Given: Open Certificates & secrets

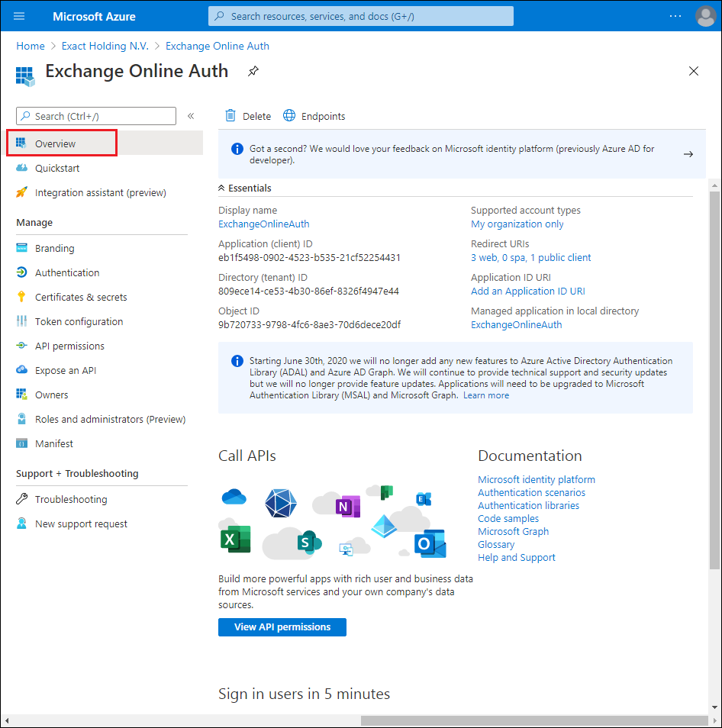Looking at the screenshot, I should (x=81, y=297).
